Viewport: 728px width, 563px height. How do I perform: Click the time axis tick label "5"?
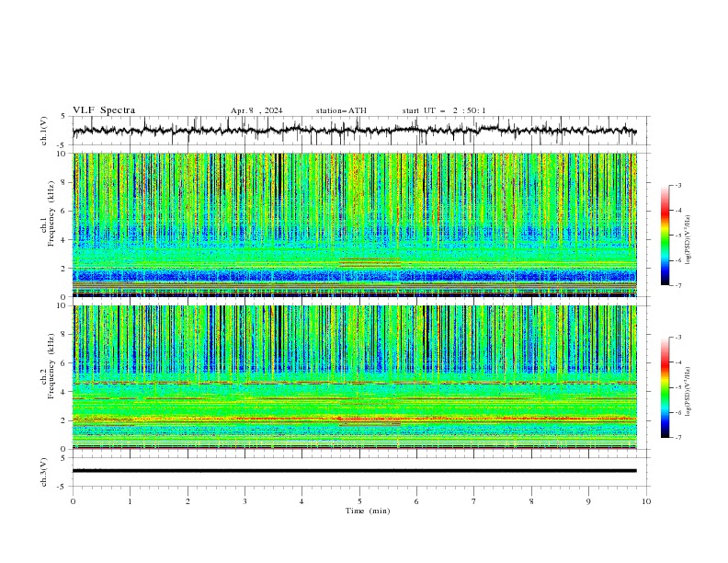coord(359,501)
